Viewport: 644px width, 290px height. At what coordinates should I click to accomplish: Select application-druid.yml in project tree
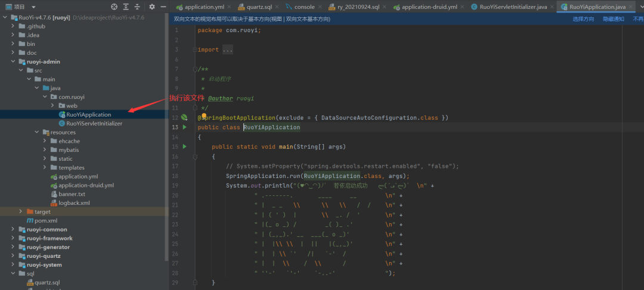click(82, 185)
